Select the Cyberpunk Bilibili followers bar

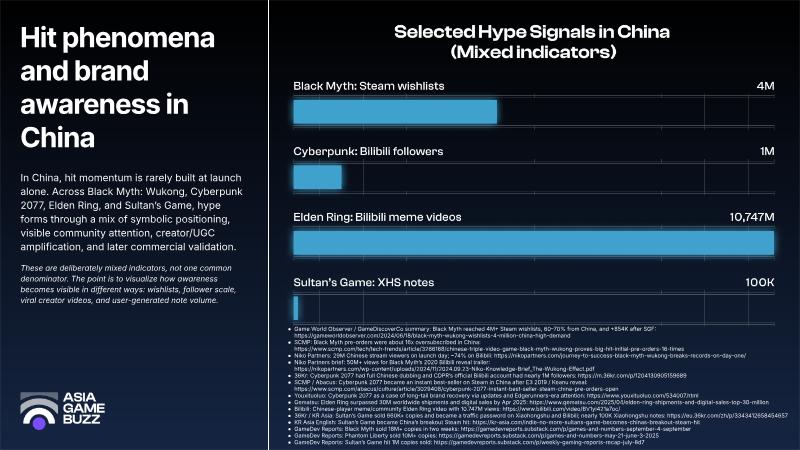pyautogui.click(x=317, y=177)
